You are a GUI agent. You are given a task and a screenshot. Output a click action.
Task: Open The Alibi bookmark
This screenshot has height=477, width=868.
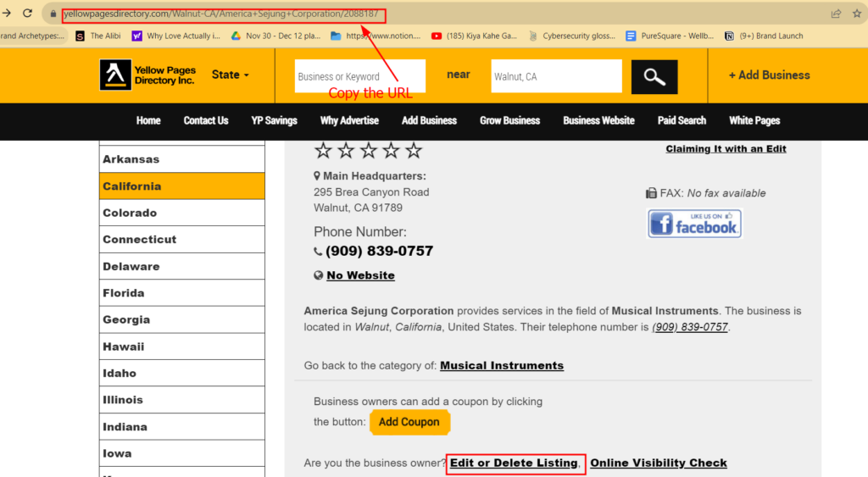pos(98,36)
